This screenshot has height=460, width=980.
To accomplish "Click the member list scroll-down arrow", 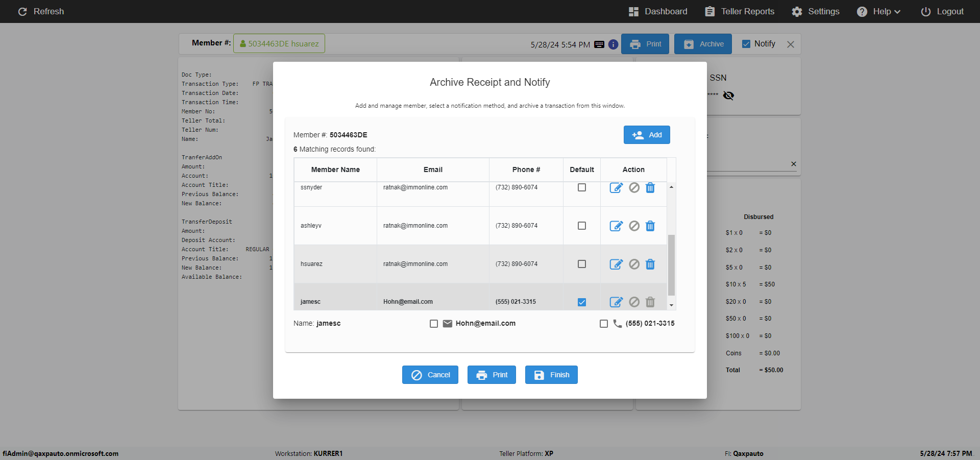I will pos(672,305).
